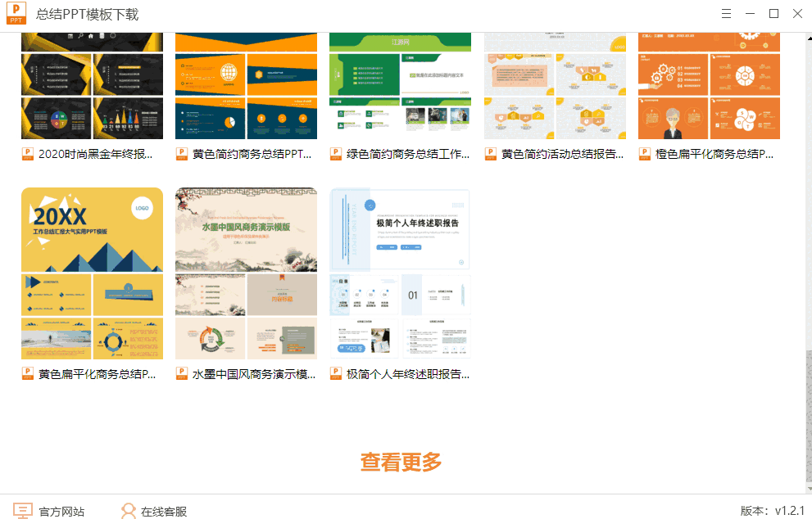
Task: Open the 2020时尚黑金年终报 template thumbnail
Action: coord(92,84)
